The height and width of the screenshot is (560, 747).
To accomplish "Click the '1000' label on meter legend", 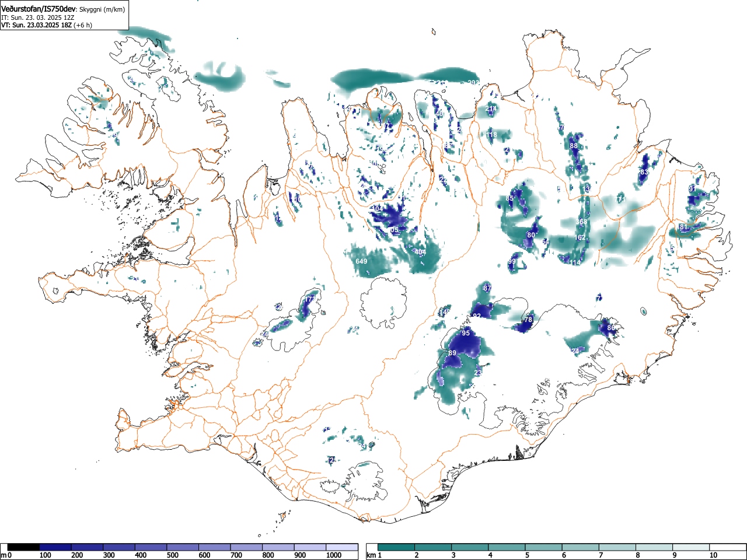I will [x=333, y=555].
